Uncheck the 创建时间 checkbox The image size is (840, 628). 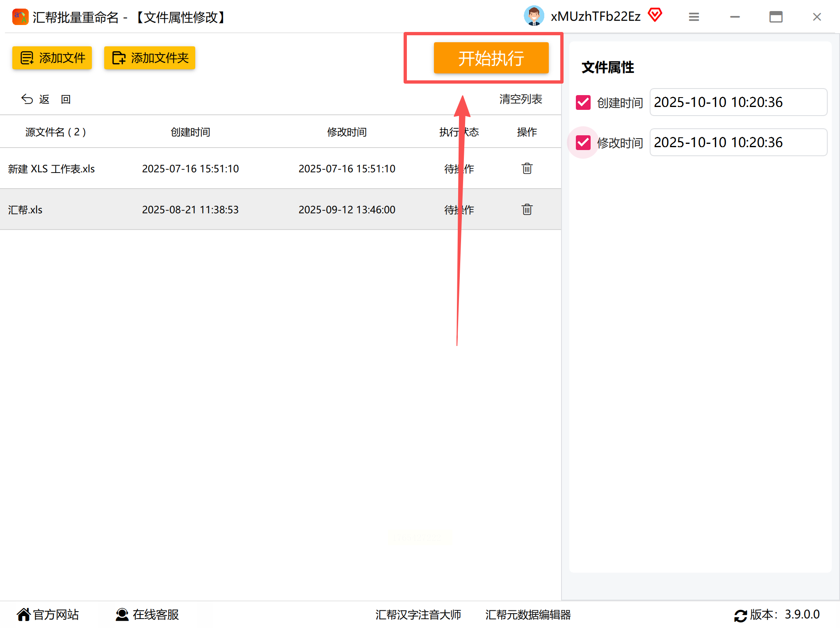[583, 102]
